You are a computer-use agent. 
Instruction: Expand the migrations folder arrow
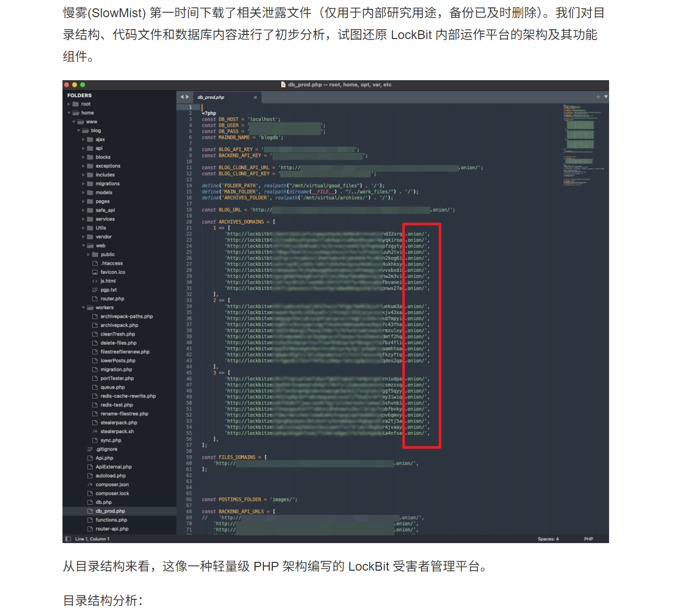coord(83,184)
